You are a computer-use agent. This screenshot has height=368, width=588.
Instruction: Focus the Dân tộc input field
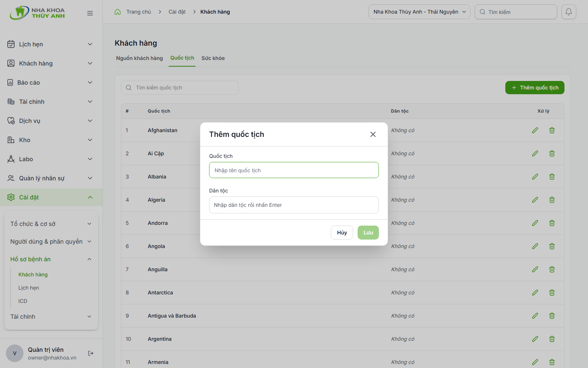click(x=294, y=205)
